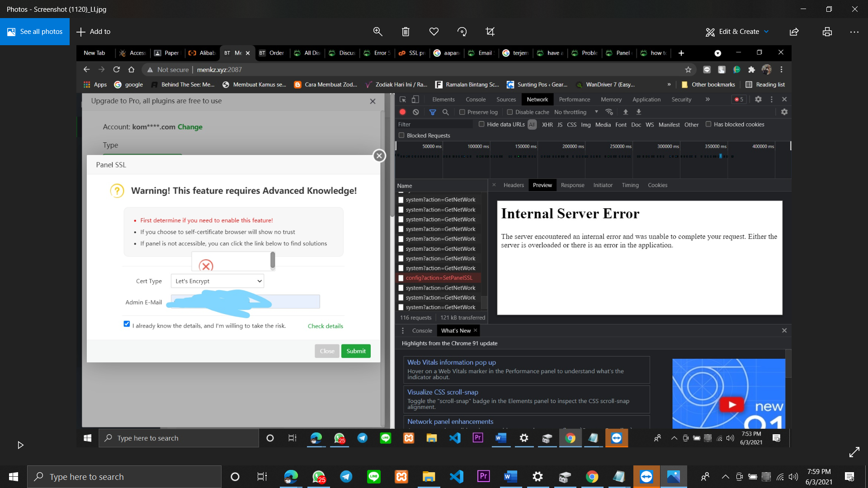Image resolution: width=868 pixels, height=488 pixels.
Task: Click the share icon in Photos
Action: coord(794,32)
